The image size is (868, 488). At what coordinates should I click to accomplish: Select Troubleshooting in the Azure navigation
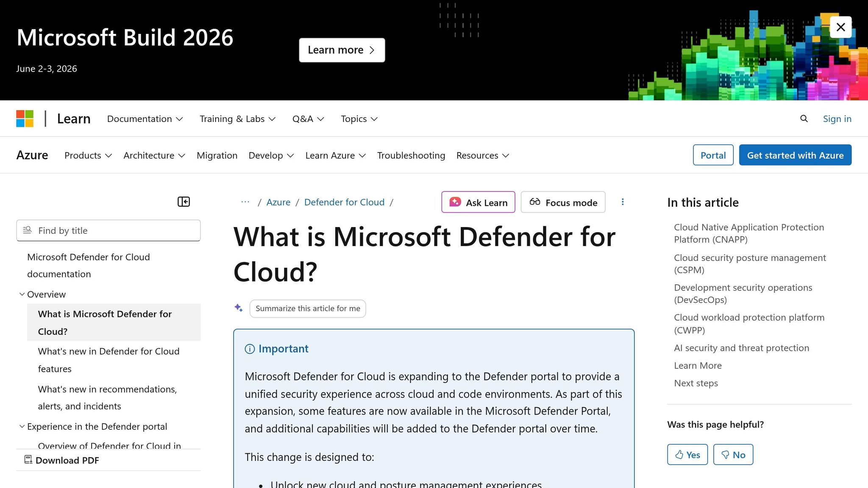click(411, 155)
